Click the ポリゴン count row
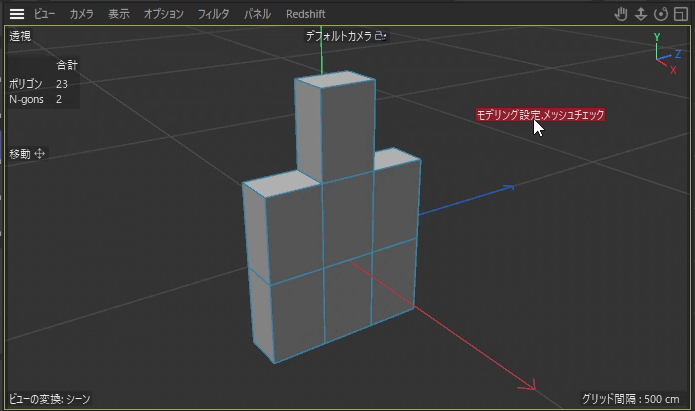The width and height of the screenshot is (695, 411). pos(38,84)
